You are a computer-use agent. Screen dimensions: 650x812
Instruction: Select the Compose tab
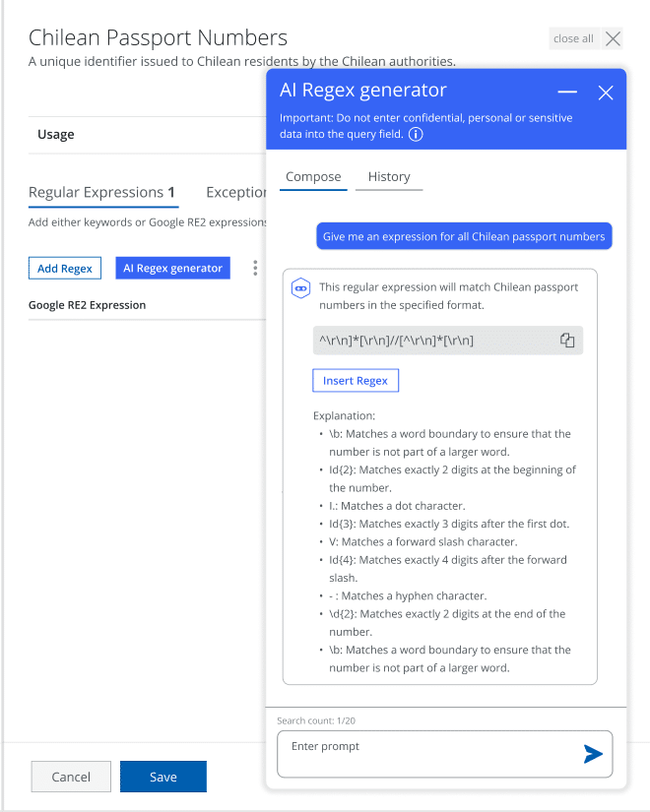pyautogui.click(x=313, y=177)
